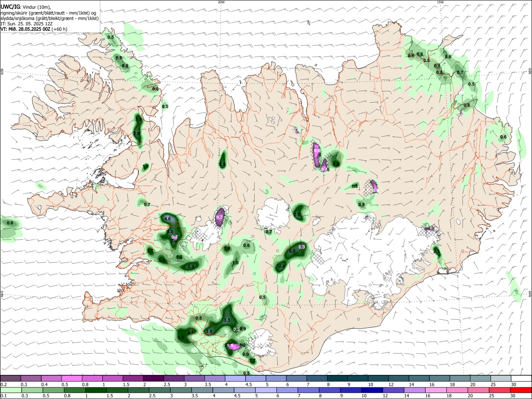Click the bright pink 0.5 swatch in upper legend row

[71, 378]
